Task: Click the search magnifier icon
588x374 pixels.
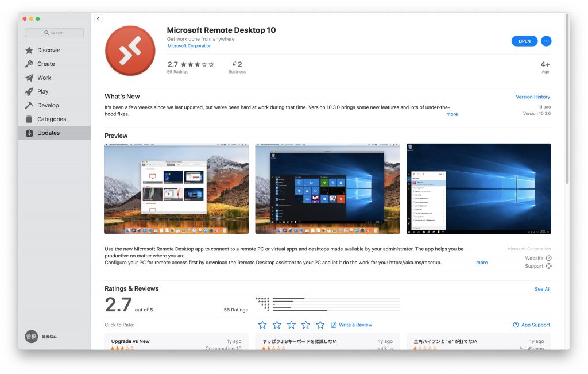Action: point(47,33)
